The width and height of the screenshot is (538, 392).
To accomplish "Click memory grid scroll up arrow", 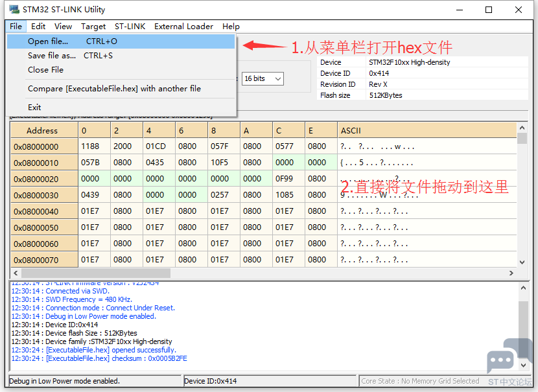I will click(x=522, y=128).
